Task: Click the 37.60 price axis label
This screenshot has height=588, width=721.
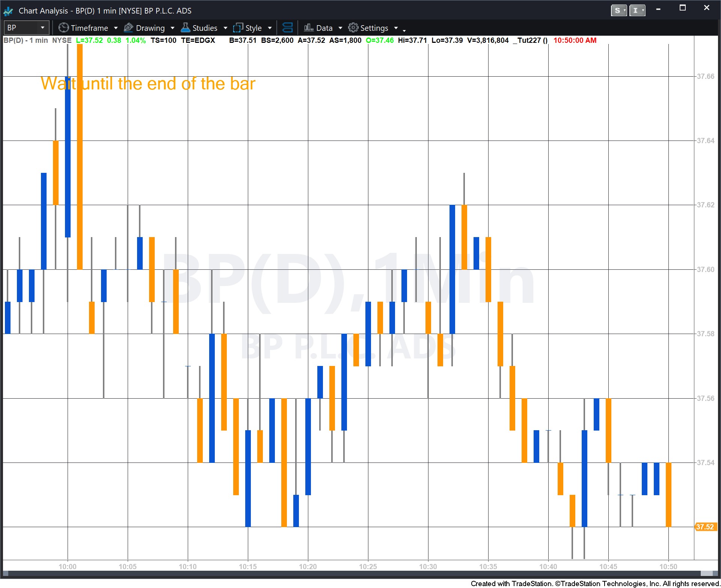Action: point(706,270)
